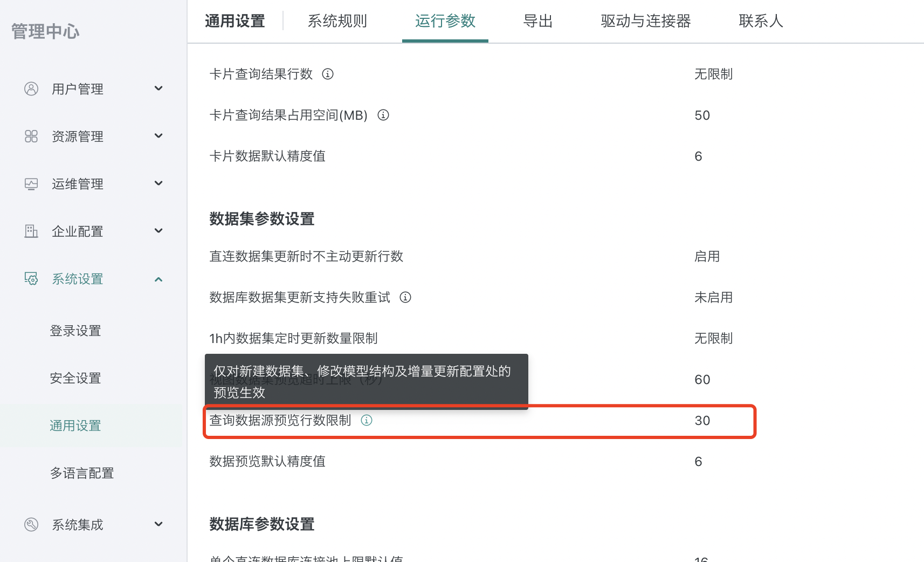Expand the 用户管理 menu
The width and height of the screenshot is (924, 562).
[158, 88]
